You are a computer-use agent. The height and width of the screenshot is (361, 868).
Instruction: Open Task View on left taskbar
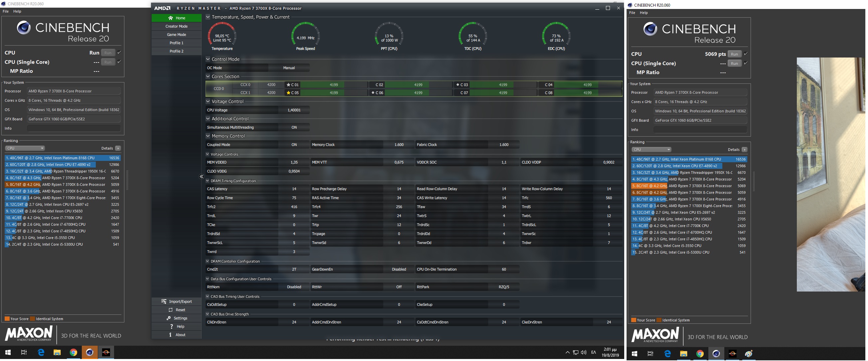click(x=24, y=353)
